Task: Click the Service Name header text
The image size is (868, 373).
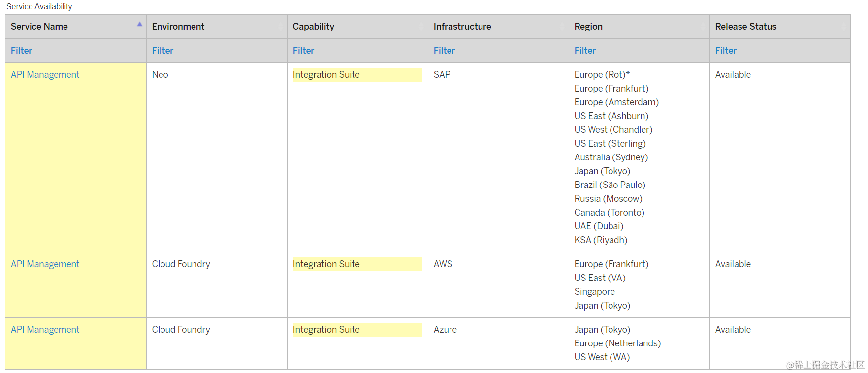Action: coord(39,27)
